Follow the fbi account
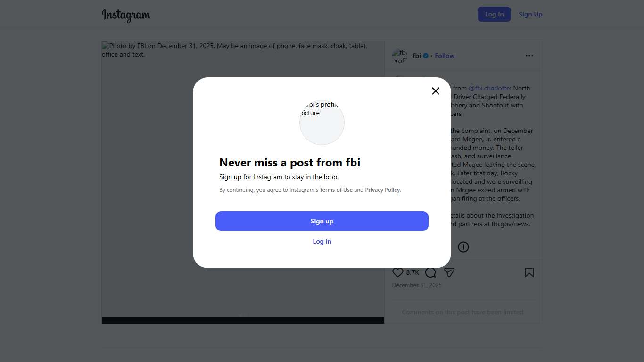 click(445, 56)
